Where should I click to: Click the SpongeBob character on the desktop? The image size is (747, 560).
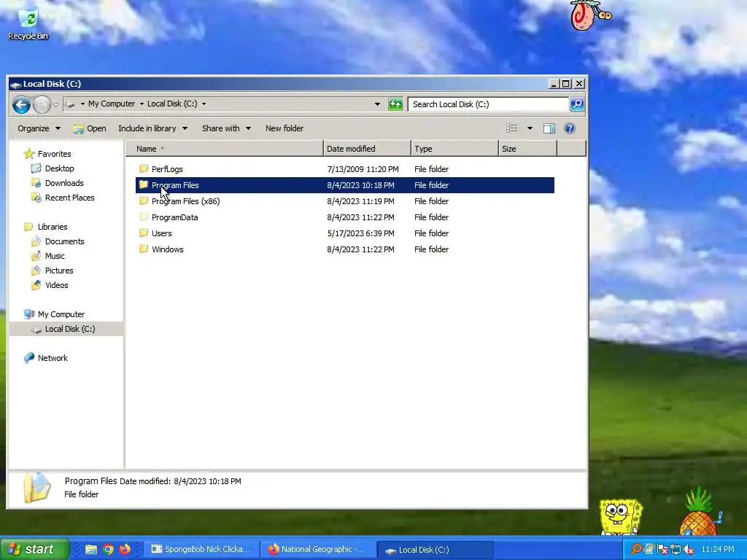coord(620,516)
